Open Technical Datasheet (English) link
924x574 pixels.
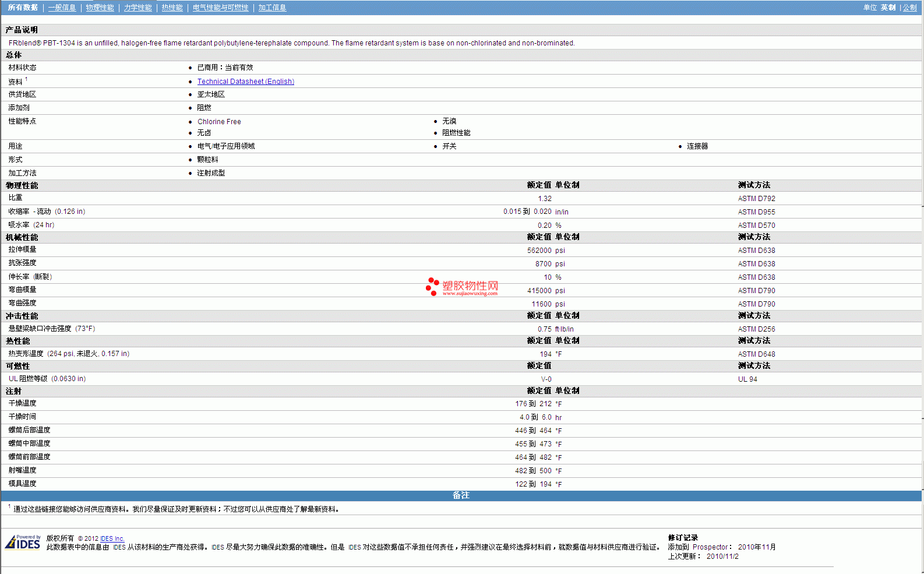pos(245,82)
